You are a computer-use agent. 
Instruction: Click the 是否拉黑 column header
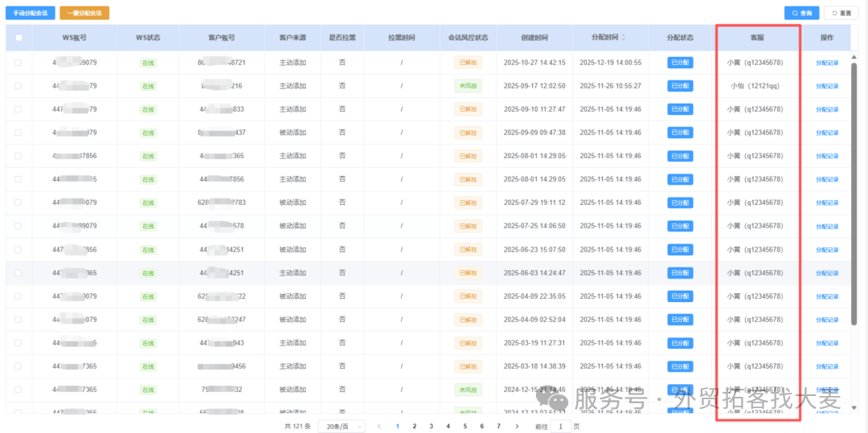pos(342,38)
